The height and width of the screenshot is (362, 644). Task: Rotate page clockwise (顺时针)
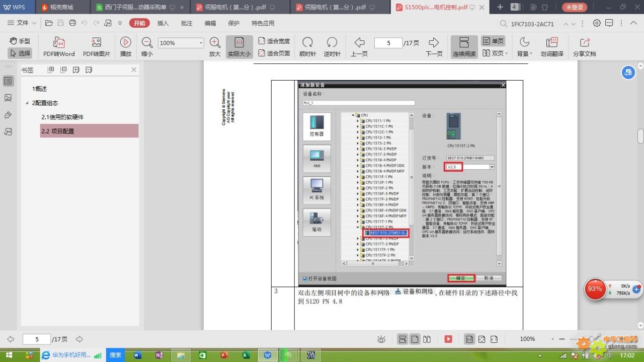(307, 47)
